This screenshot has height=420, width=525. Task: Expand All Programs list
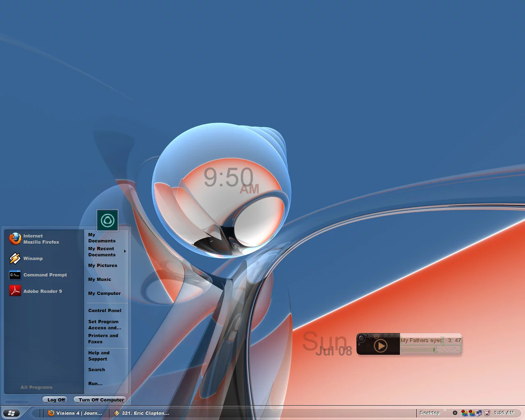tap(37, 387)
